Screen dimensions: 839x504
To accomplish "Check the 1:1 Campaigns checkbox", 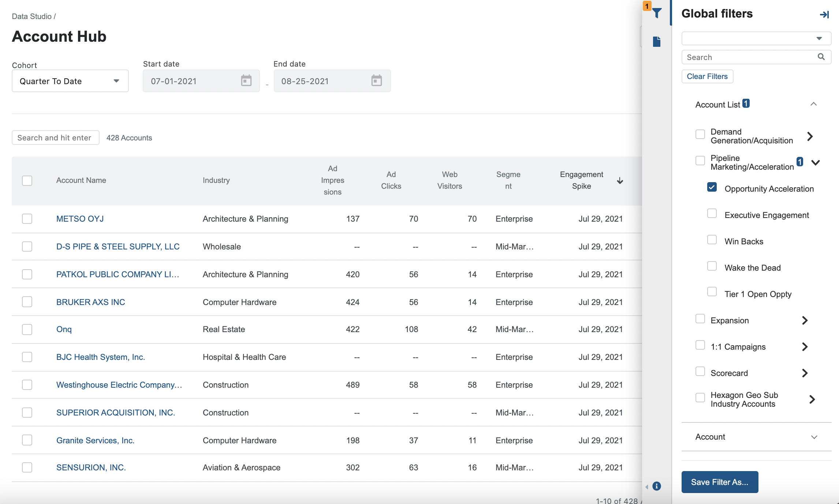I will coord(700,345).
